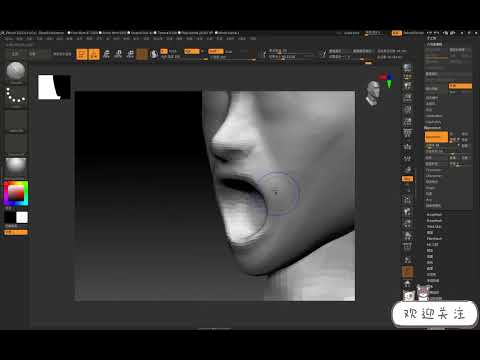Screen dimensions: 480x360
Task: Open the stroke type dots picker
Action: pos(16,95)
